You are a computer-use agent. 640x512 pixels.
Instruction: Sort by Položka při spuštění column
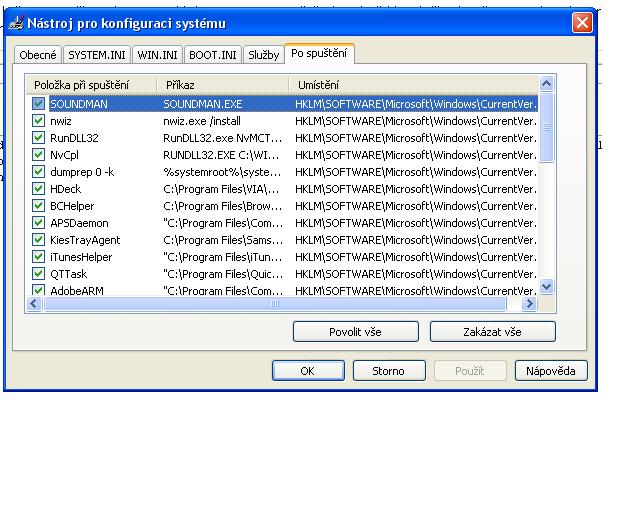91,85
